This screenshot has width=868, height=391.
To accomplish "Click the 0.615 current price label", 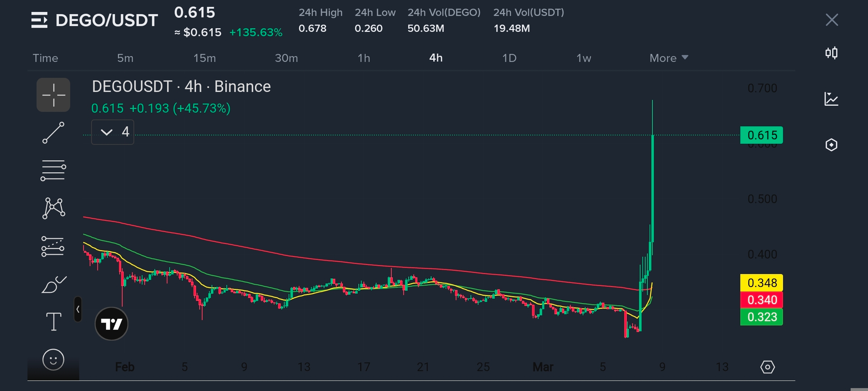I will point(762,135).
